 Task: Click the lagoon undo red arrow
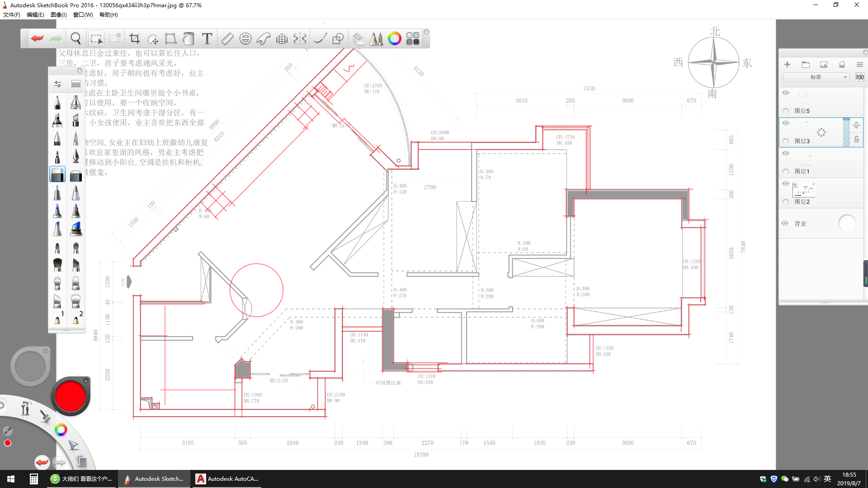coord(42,462)
